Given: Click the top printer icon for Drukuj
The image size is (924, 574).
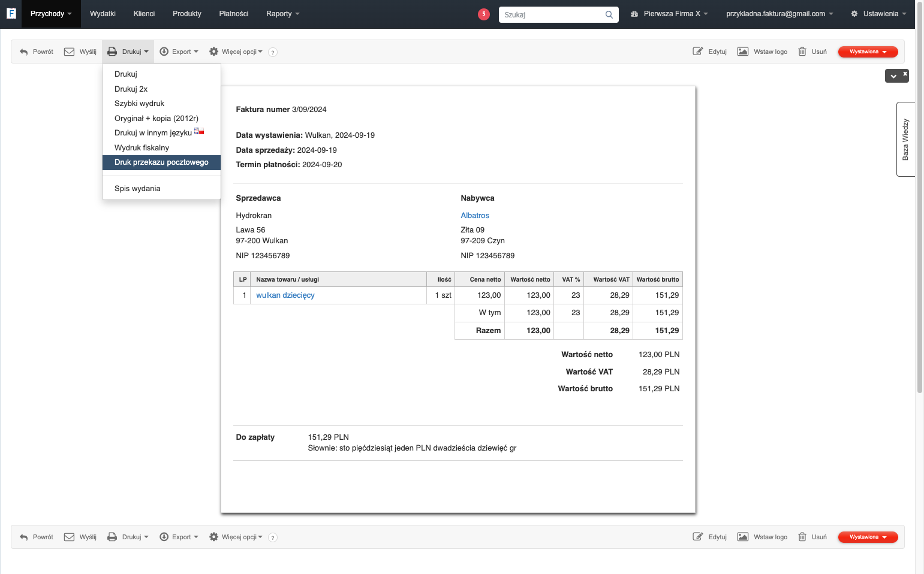Looking at the screenshot, I should [112, 52].
